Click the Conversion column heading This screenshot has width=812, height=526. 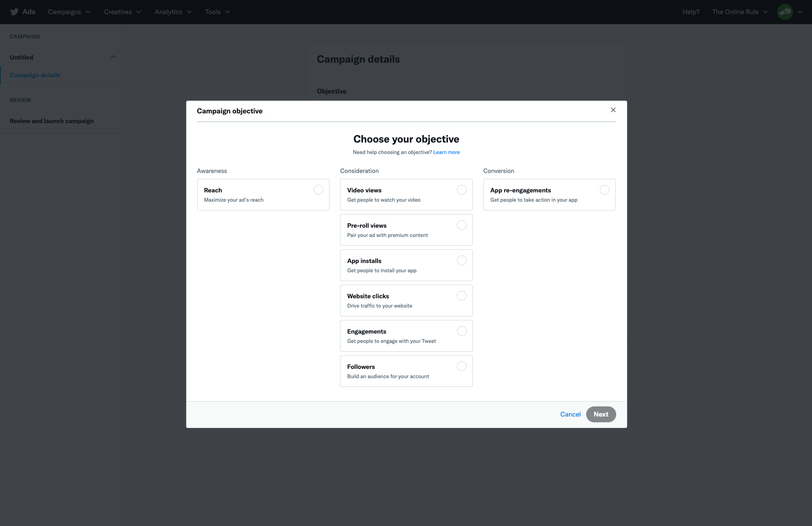click(x=498, y=171)
